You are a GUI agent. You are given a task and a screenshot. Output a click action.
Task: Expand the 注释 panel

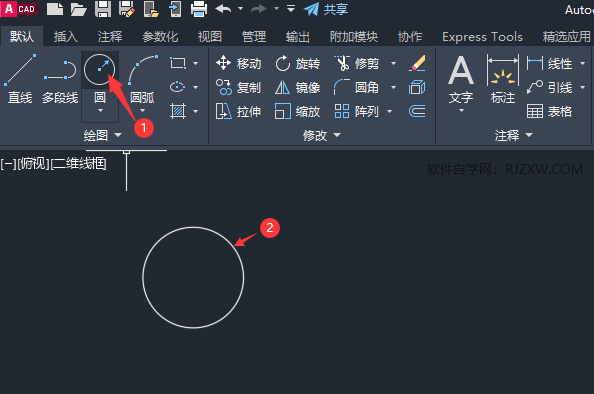click(x=514, y=135)
